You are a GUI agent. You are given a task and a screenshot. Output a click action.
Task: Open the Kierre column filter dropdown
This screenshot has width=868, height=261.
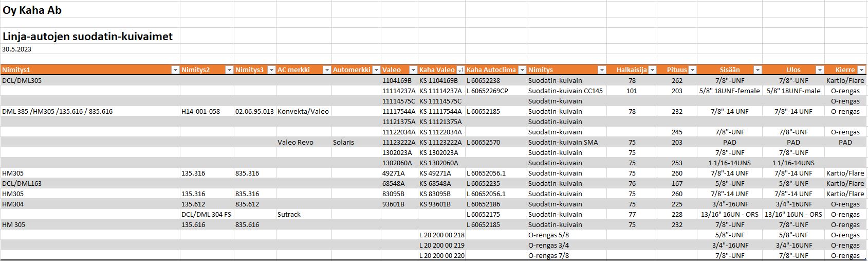(x=861, y=70)
